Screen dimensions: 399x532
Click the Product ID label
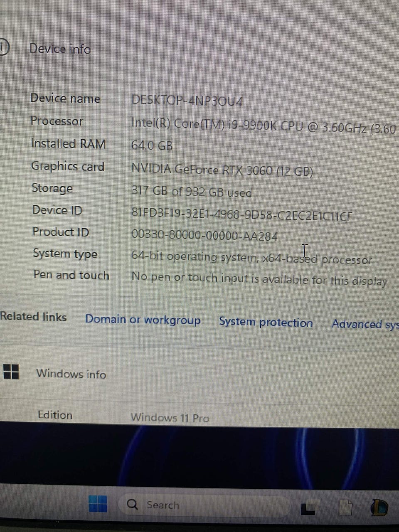coord(61,232)
